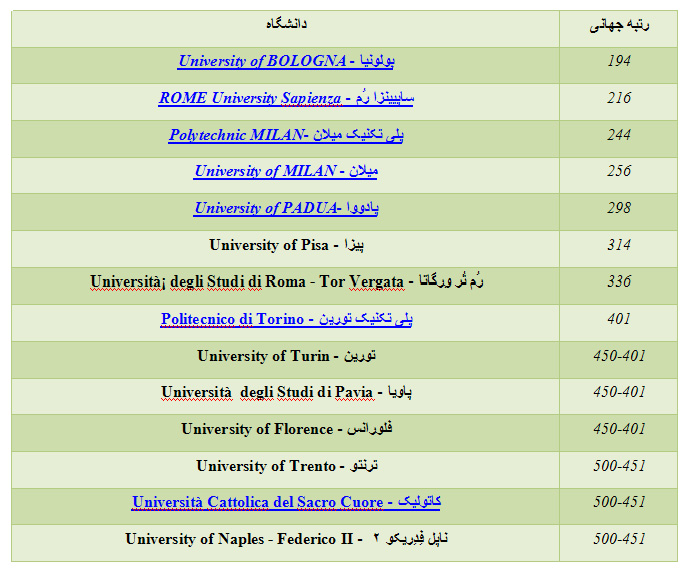
Task: Select the University of Pisa text
Action: click(x=286, y=245)
